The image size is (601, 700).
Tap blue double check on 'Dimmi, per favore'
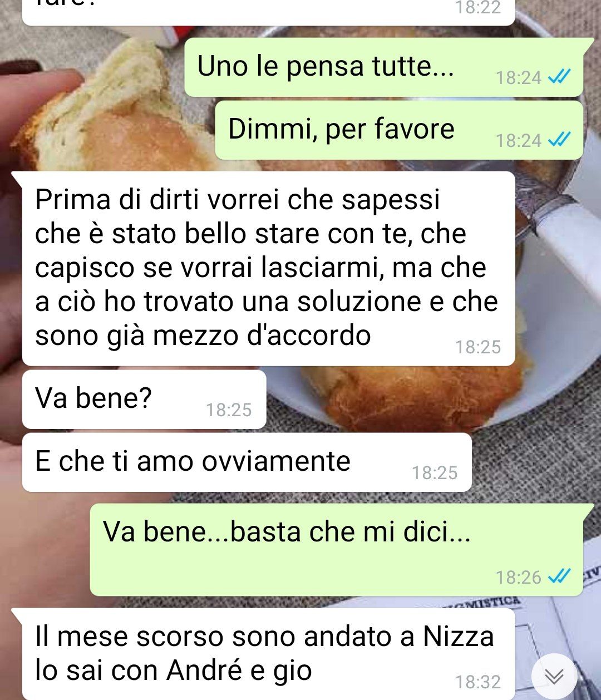[x=559, y=140]
